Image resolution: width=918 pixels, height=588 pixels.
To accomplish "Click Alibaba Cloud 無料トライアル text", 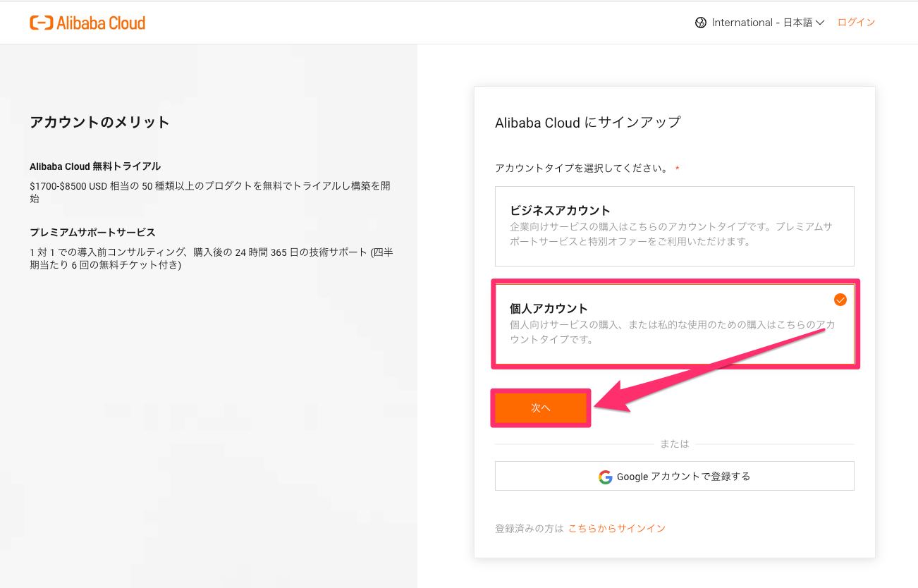I will pos(95,166).
